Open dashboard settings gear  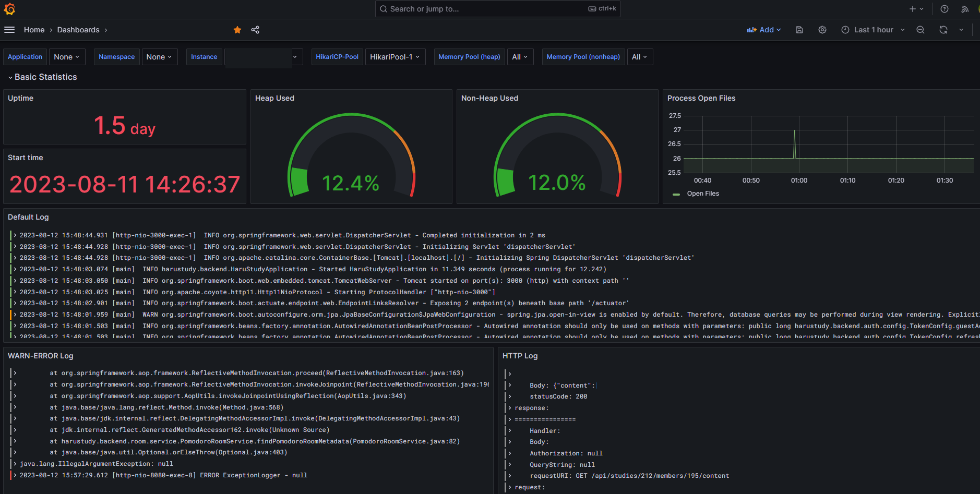822,30
